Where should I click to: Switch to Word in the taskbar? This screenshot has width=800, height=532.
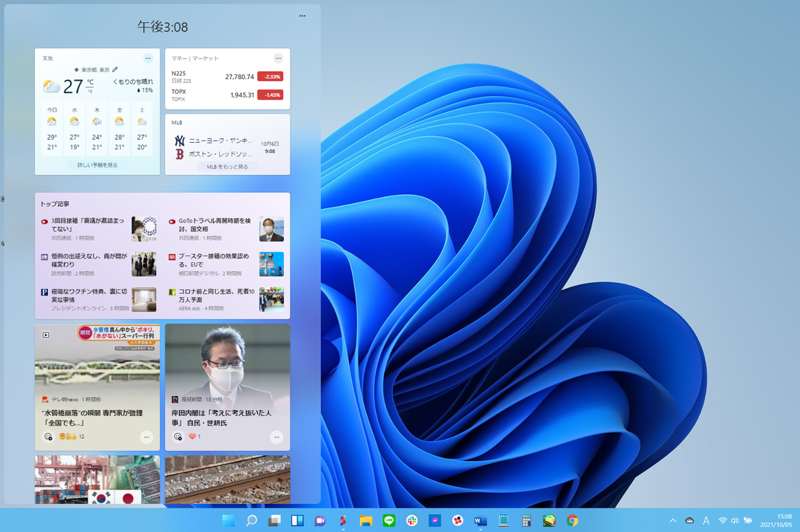coord(481,520)
